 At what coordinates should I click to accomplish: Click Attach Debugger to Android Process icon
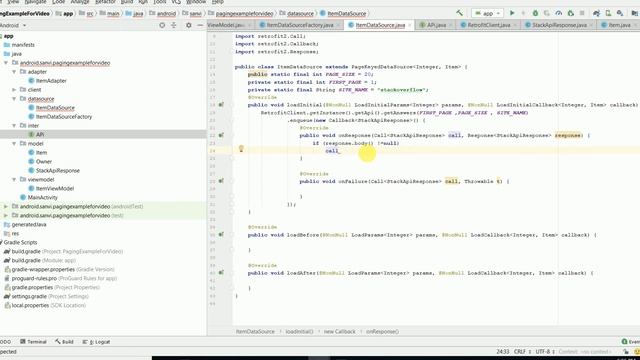[x=571, y=13]
